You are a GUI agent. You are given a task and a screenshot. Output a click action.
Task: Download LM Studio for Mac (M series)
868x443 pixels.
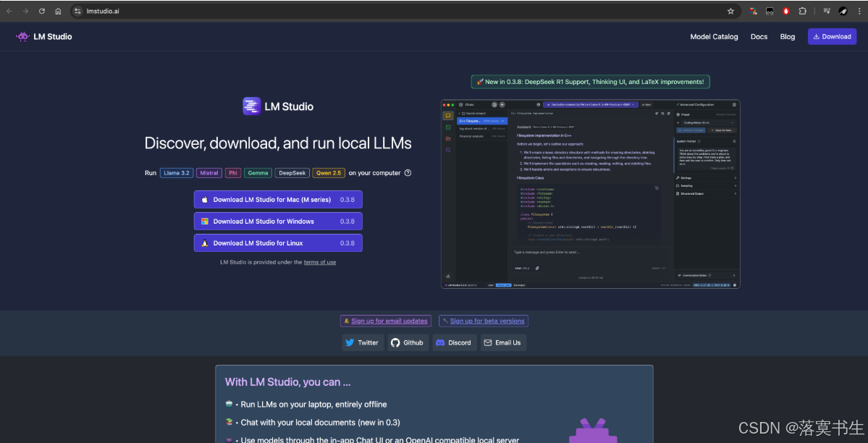click(278, 199)
